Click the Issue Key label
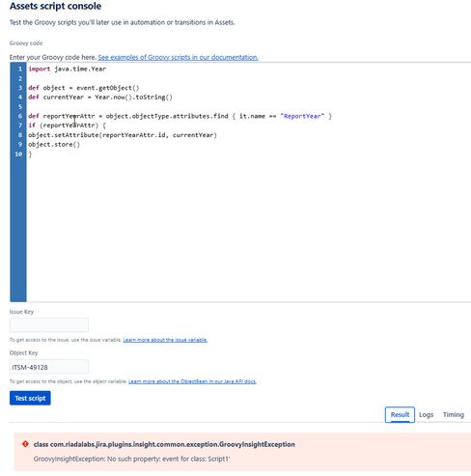The image size is (471, 476). coord(21,312)
